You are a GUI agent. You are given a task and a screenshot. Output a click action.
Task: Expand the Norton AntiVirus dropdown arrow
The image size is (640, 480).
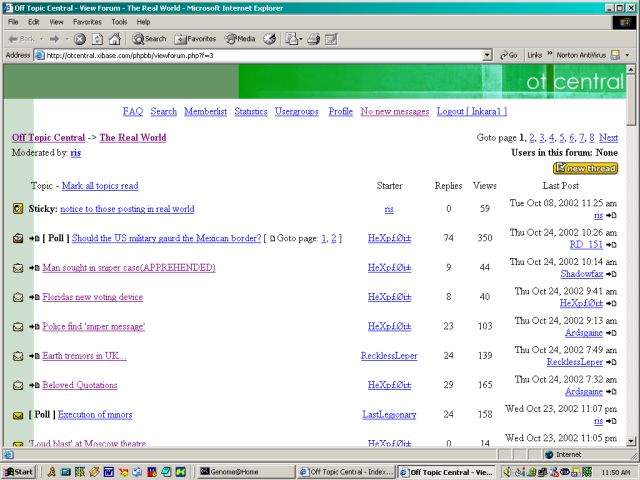click(x=627, y=55)
